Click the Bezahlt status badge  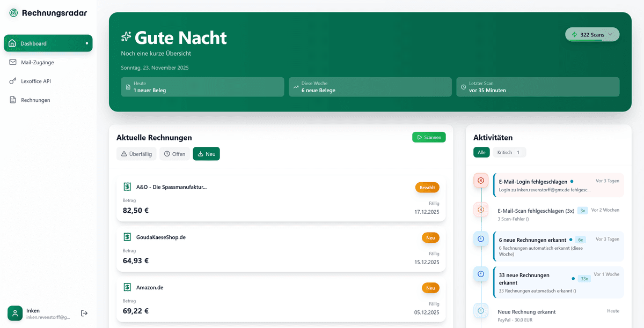(x=428, y=187)
